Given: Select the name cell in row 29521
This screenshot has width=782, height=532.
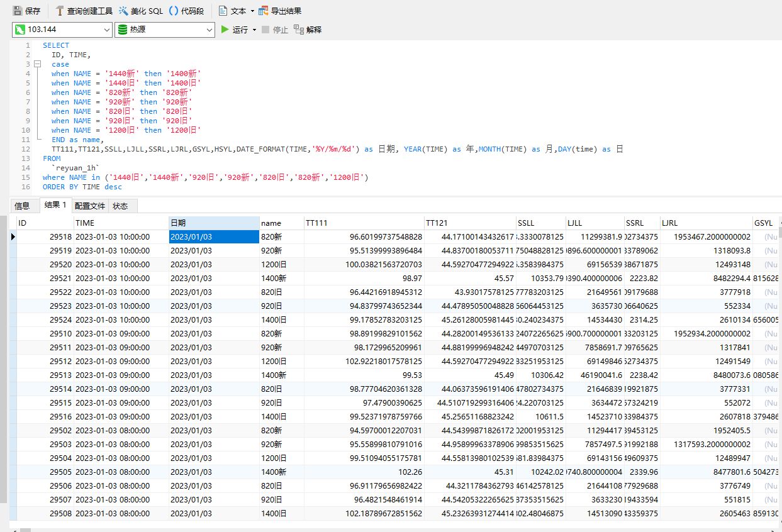Looking at the screenshot, I should coord(282,278).
